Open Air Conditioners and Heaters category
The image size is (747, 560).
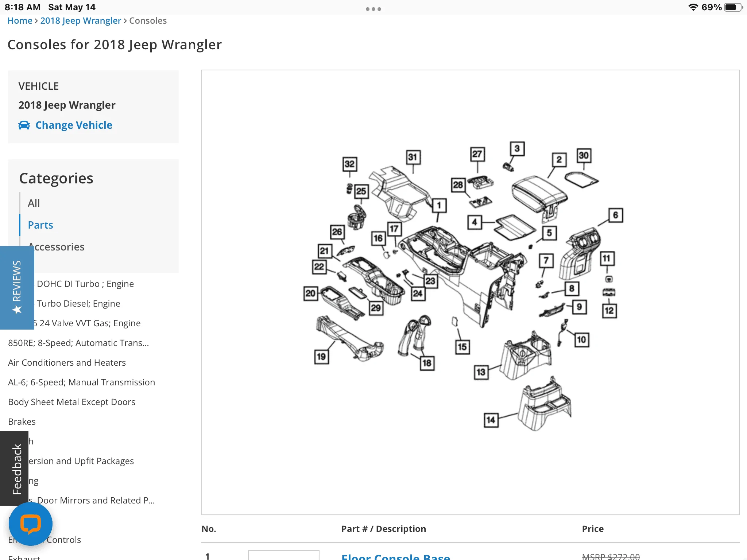(x=67, y=363)
